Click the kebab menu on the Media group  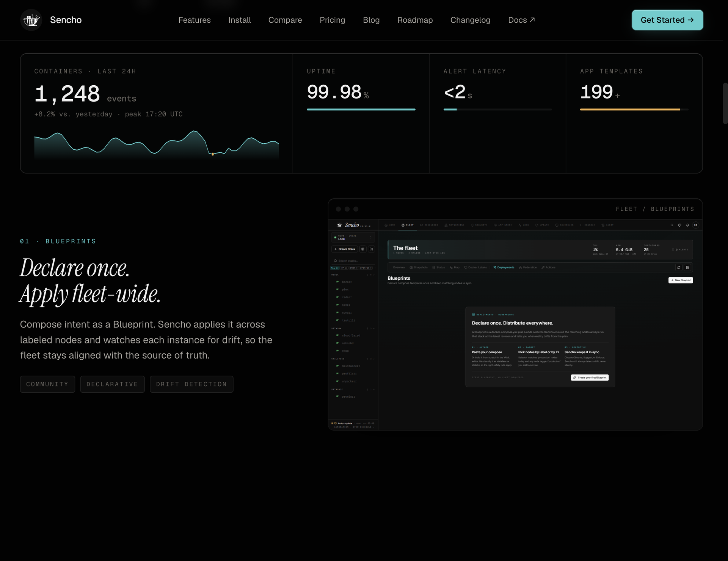click(367, 275)
